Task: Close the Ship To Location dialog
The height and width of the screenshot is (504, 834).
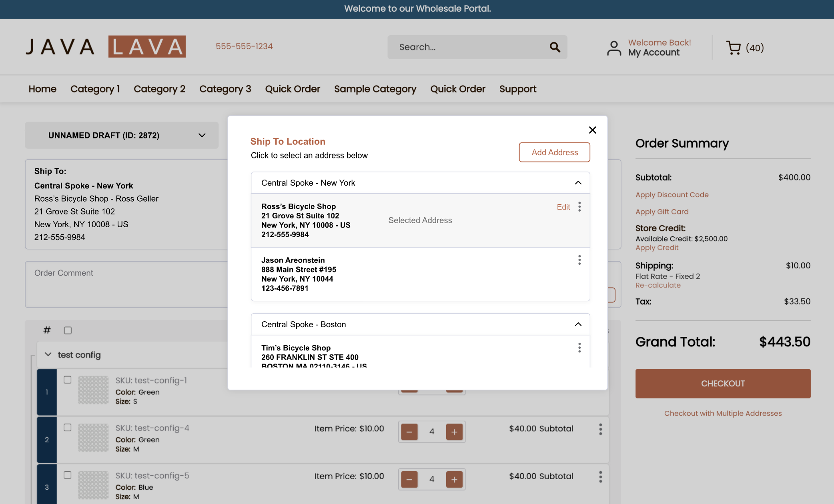Action: coord(593,130)
